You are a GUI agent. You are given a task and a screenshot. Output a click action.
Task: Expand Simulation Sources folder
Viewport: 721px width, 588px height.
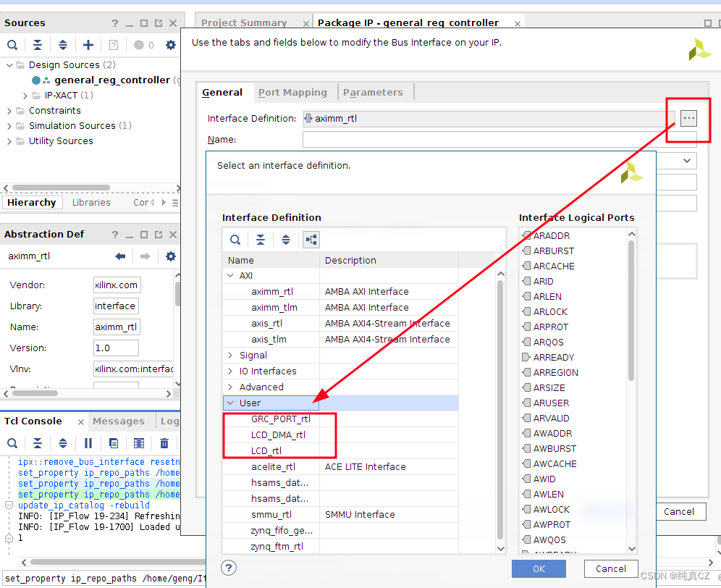[x=9, y=126]
